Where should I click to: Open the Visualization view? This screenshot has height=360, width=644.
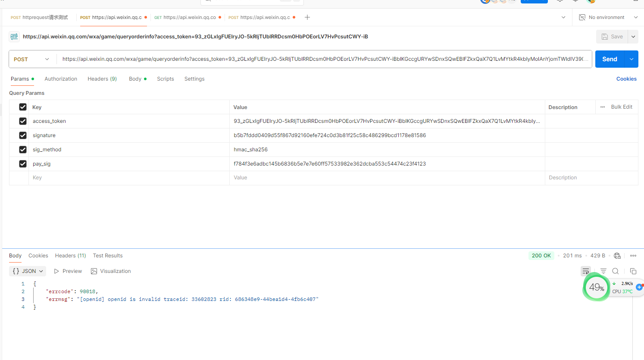point(111,271)
